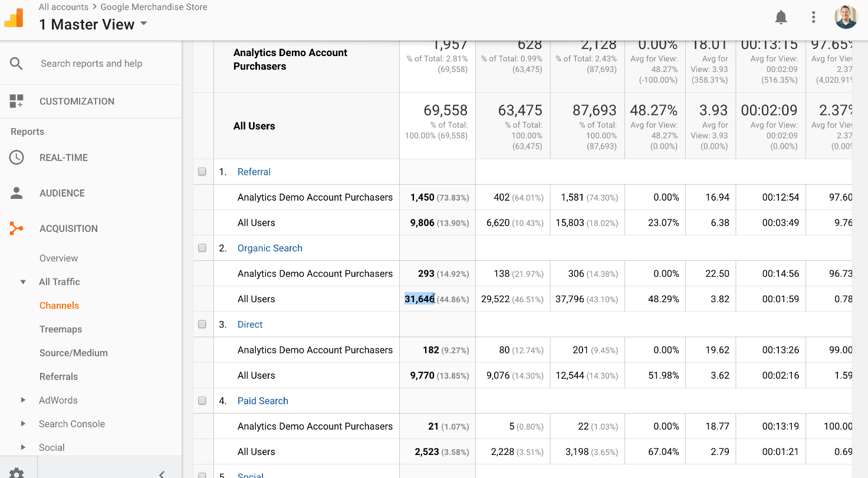Click the Google Analytics logo
868x478 pixels.
[14, 18]
